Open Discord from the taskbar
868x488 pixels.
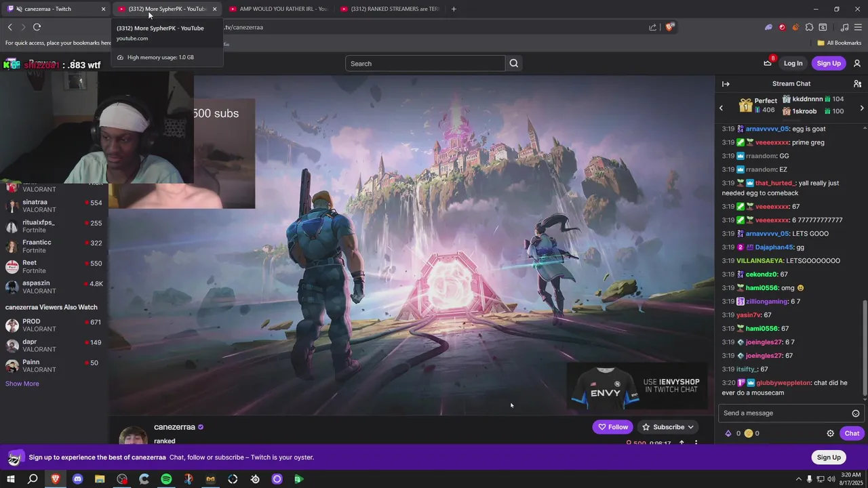tap(77, 479)
